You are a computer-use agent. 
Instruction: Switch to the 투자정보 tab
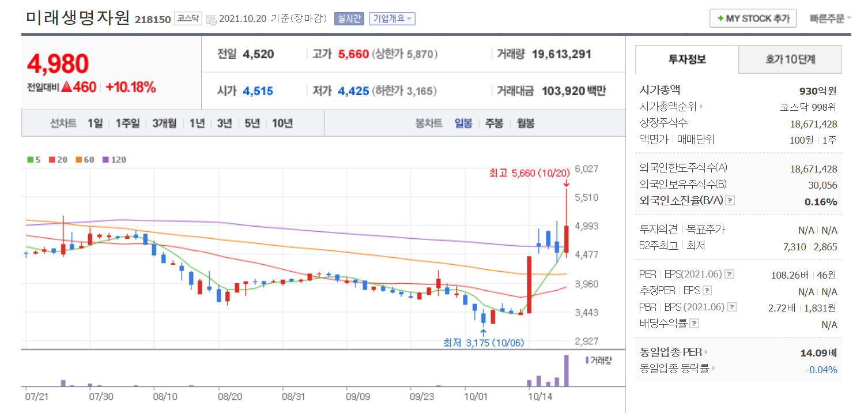click(x=687, y=59)
